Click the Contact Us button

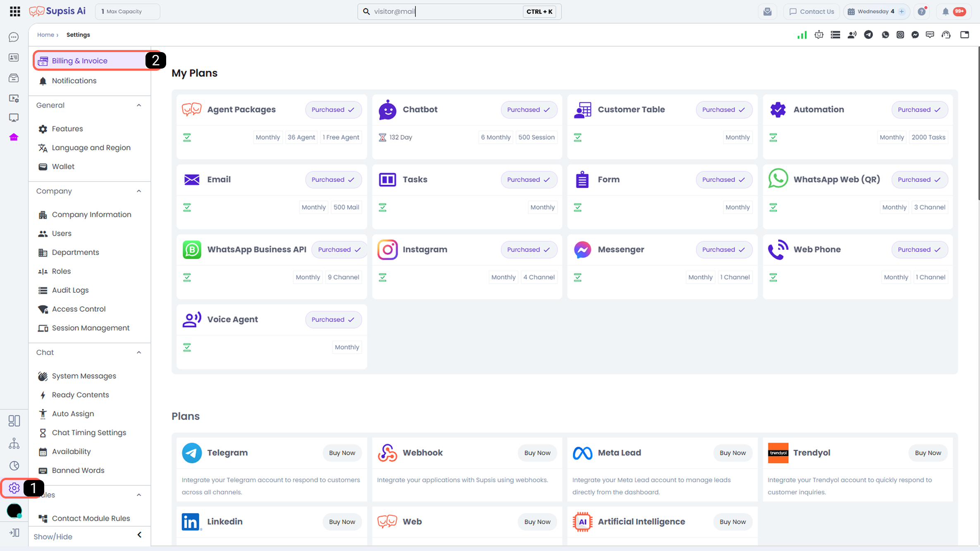click(x=812, y=12)
